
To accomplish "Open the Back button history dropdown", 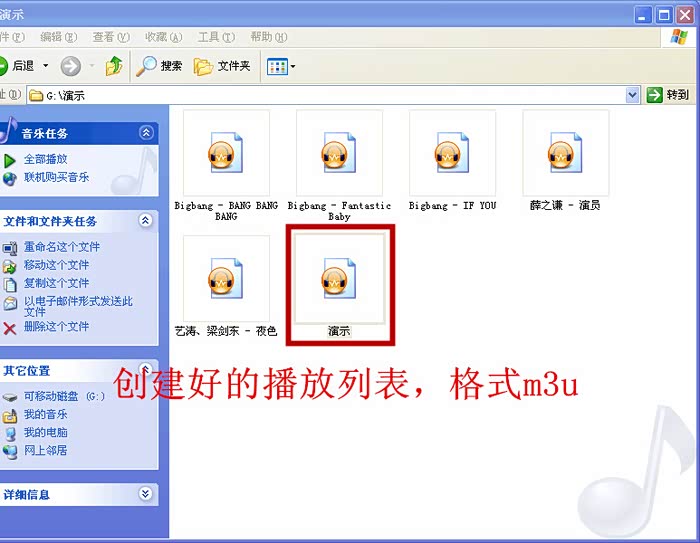I will click(46, 66).
